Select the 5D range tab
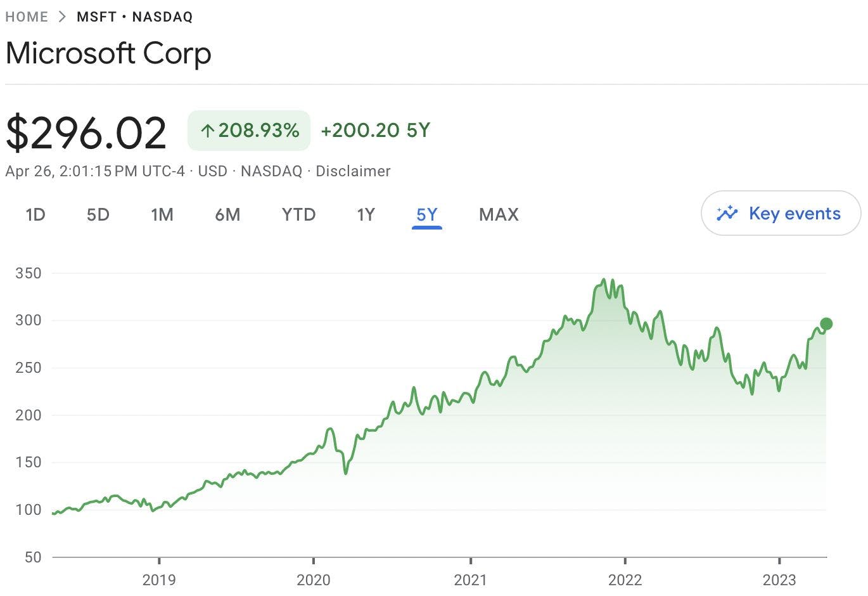The image size is (868, 596). click(x=98, y=215)
